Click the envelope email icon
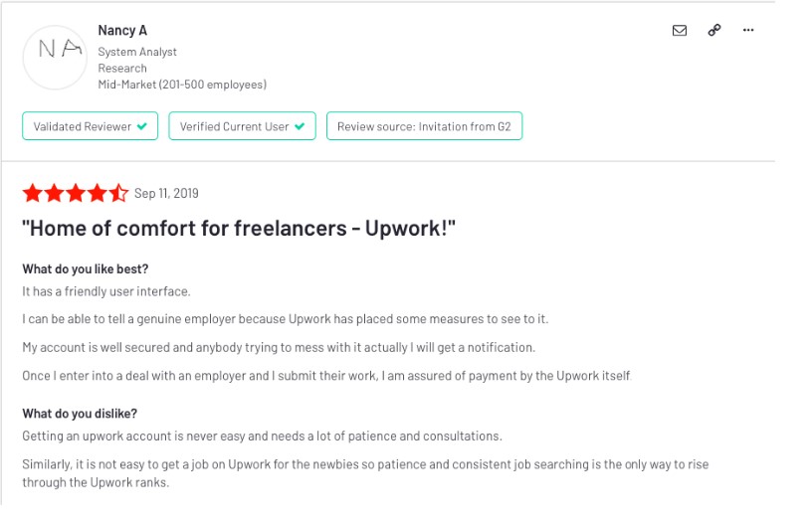The width and height of the screenshot is (812, 524). 679,31
